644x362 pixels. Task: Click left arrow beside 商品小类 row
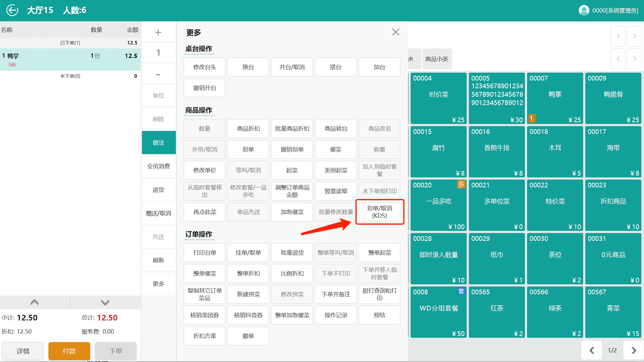click(x=618, y=59)
